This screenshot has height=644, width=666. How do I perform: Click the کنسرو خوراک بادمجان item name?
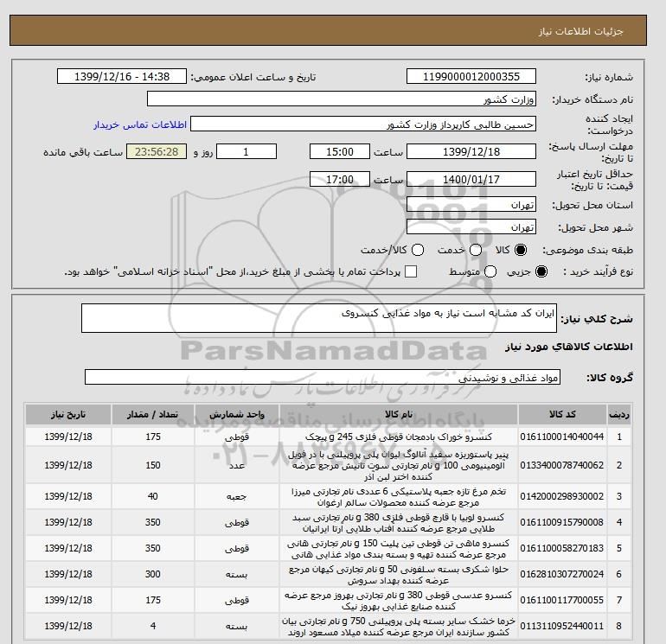point(399,437)
